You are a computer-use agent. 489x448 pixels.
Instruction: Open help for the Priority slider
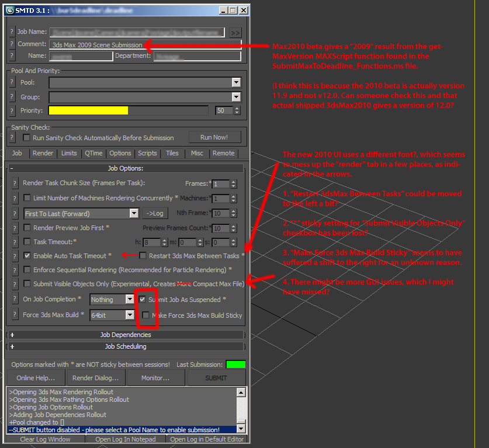(x=12, y=110)
